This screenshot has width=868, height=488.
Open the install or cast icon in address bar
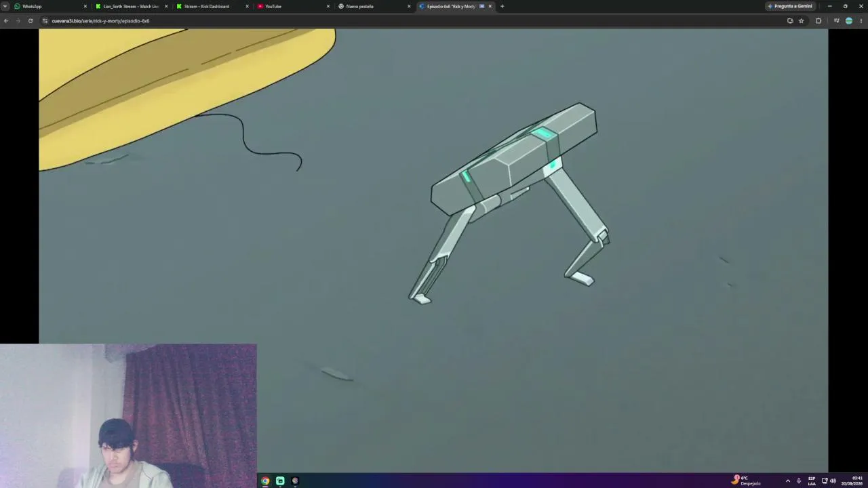coord(790,21)
